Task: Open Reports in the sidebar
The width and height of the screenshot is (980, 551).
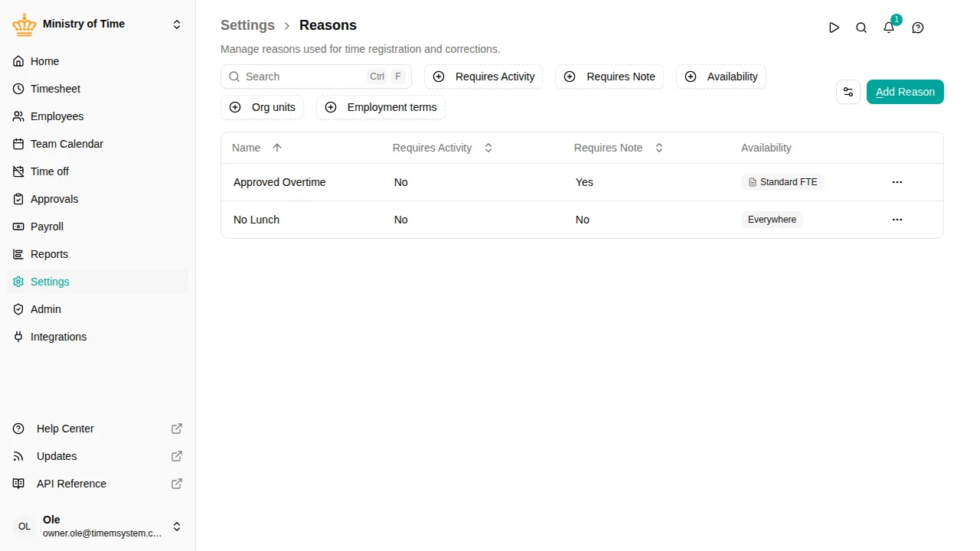Action: click(97, 254)
